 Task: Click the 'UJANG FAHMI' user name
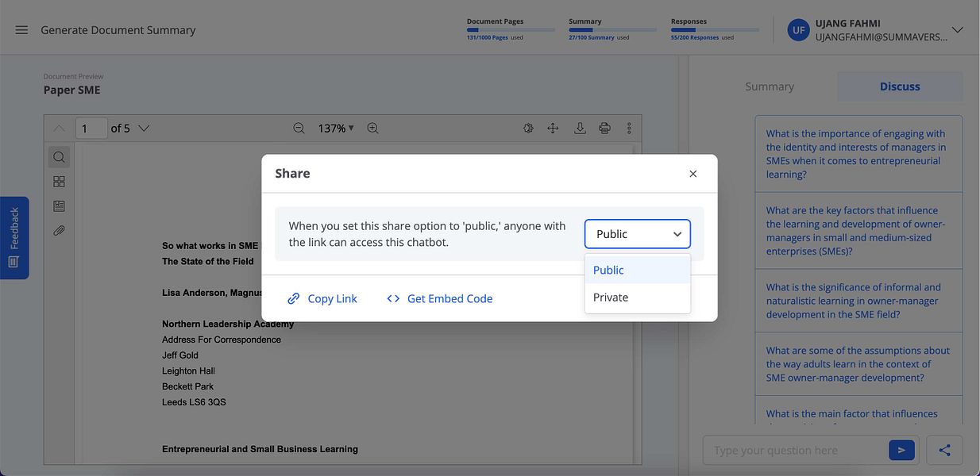click(x=848, y=24)
